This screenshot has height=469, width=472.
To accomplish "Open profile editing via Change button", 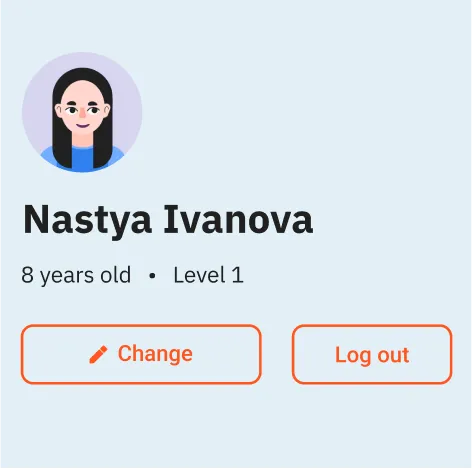I will 141,354.
